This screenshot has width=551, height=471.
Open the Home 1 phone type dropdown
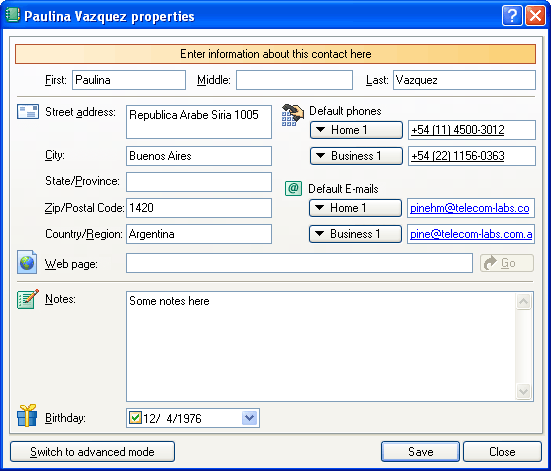point(356,130)
